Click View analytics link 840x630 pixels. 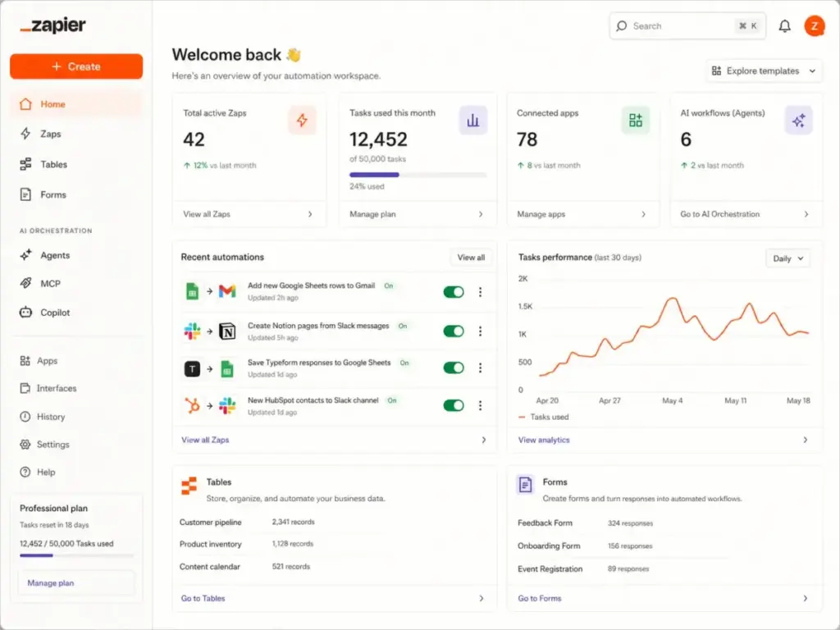tap(544, 440)
